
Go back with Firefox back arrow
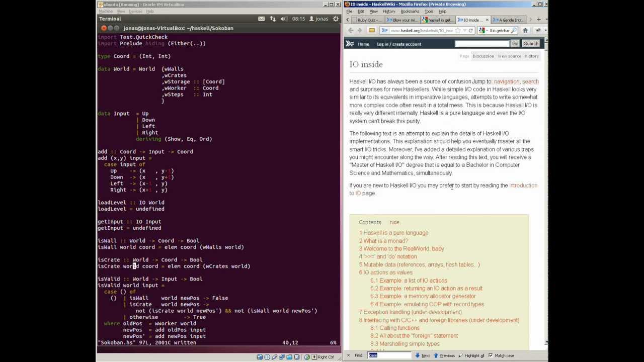[351, 30]
